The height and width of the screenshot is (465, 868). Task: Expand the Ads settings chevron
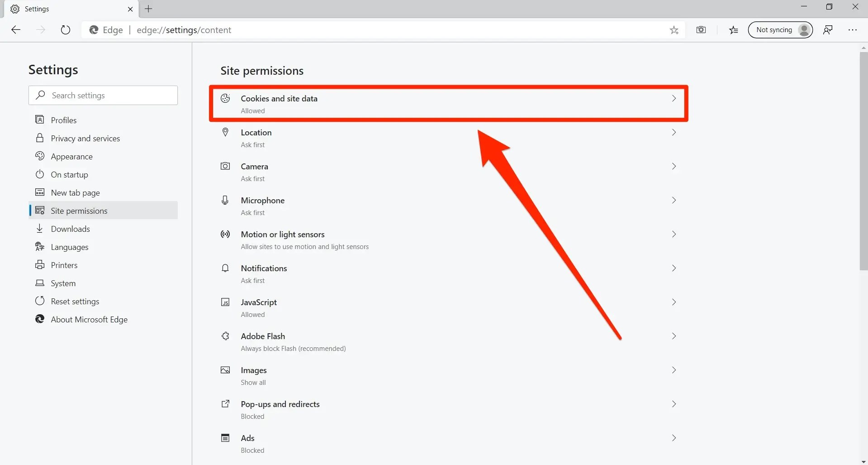[674, 438]
